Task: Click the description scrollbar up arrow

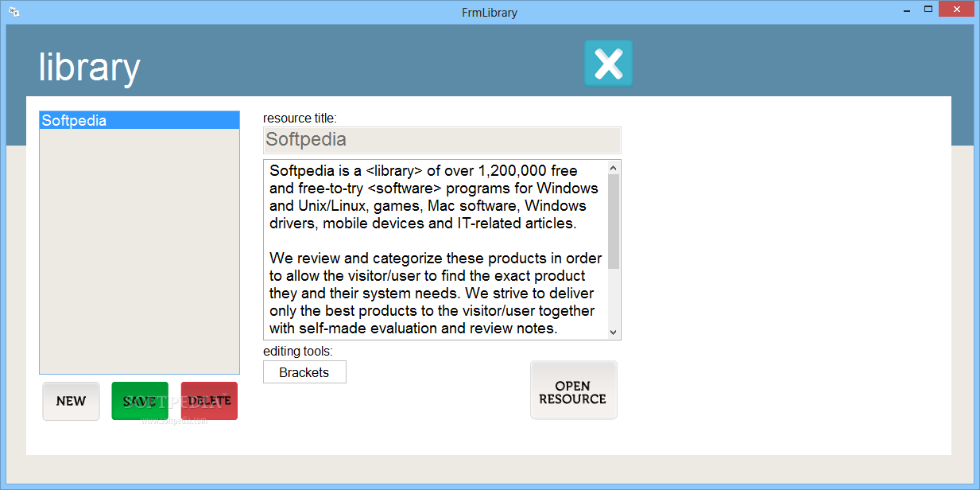Action: 614,168
